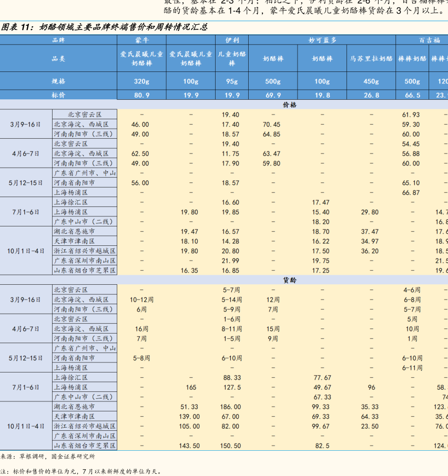Select the price value 16.35

189,271
